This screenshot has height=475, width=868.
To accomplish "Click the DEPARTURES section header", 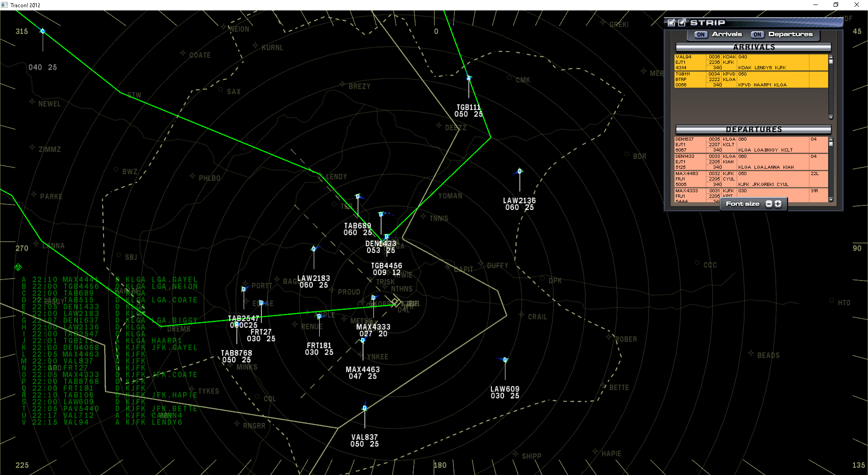I will tap(753, 129).
